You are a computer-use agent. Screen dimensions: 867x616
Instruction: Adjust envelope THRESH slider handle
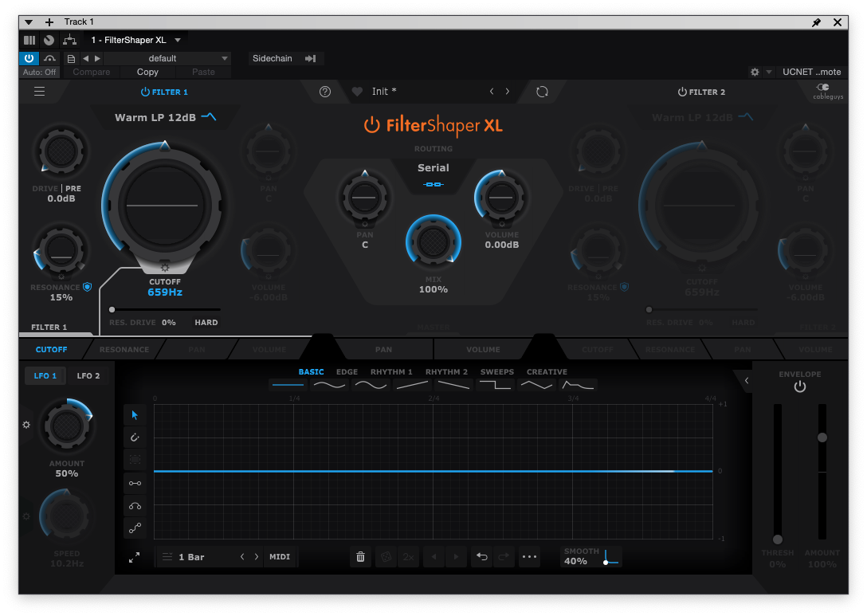[x=778, y=539]
